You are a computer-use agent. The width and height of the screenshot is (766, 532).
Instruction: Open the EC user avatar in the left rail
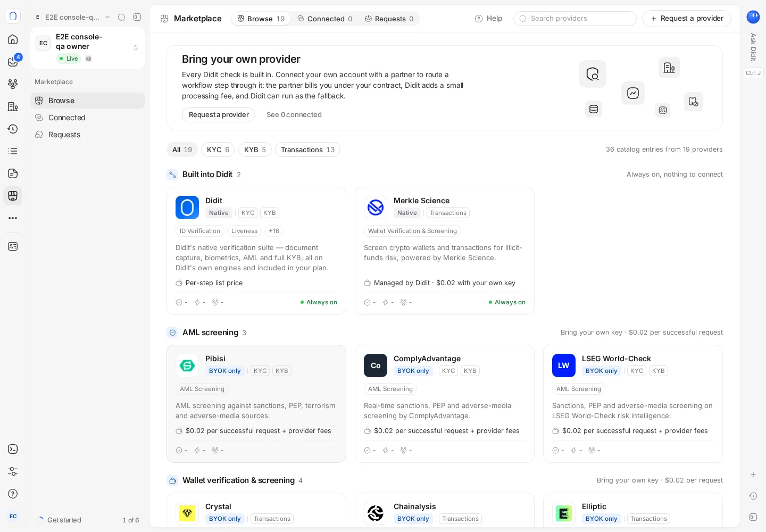[13, 516]
